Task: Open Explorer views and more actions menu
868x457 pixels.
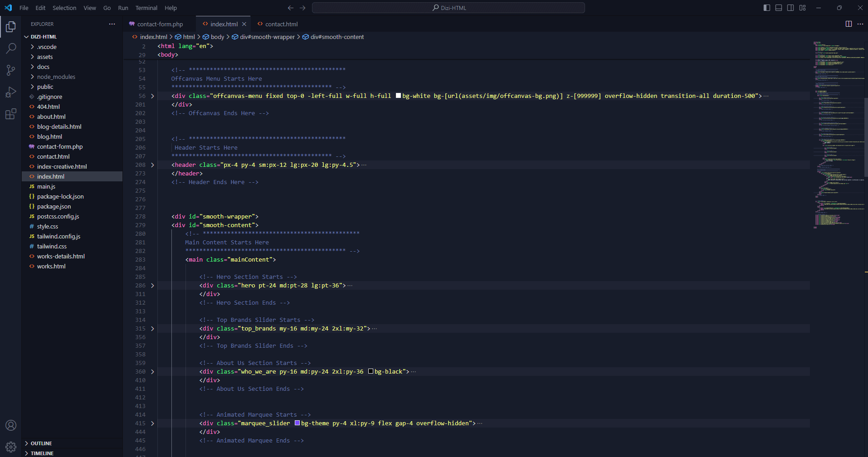Action: (x=112, y=24)
